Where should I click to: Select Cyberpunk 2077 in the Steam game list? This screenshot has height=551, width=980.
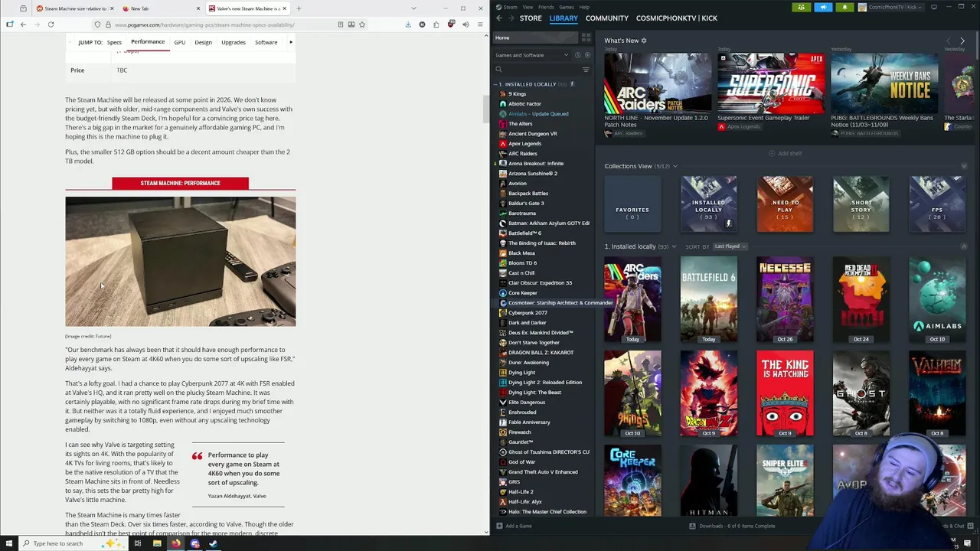point(528,312)
